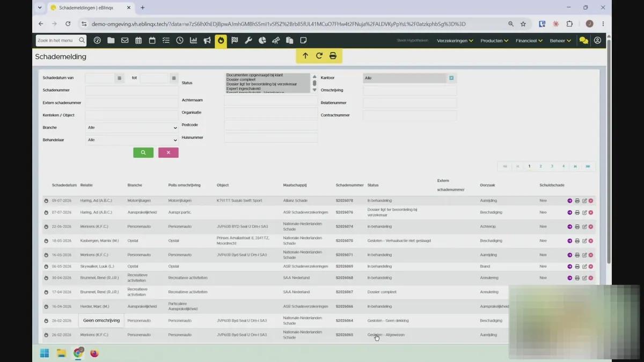Go to results page 2
Screen dimensions: 644x362
(x=540, y=166)
